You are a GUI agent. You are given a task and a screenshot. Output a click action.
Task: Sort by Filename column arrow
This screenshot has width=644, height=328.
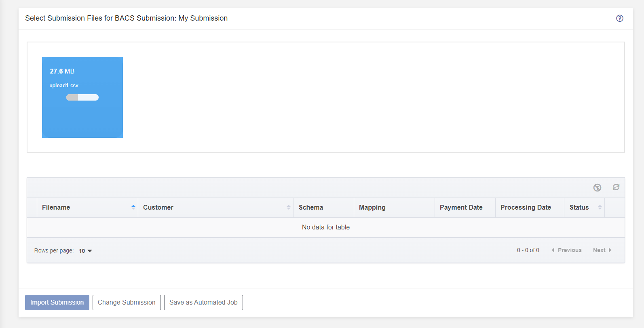133,207
